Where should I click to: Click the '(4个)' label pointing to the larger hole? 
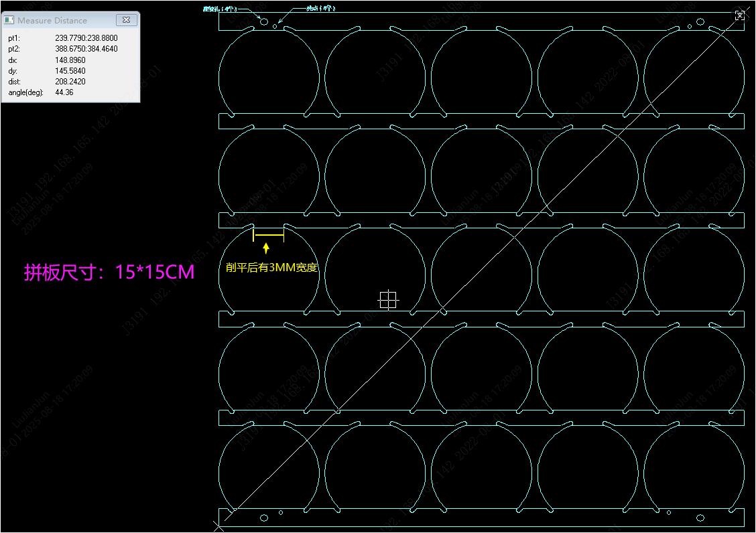pos(220,9)
